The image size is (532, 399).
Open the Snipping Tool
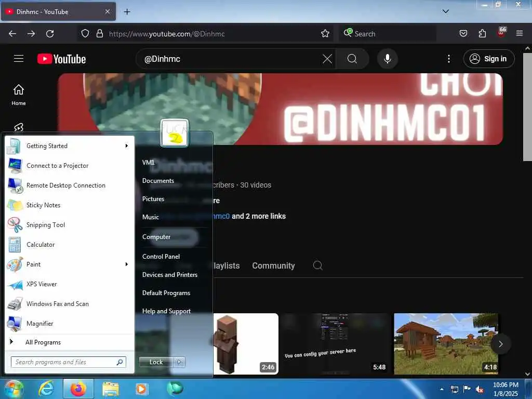click(70, 224)
